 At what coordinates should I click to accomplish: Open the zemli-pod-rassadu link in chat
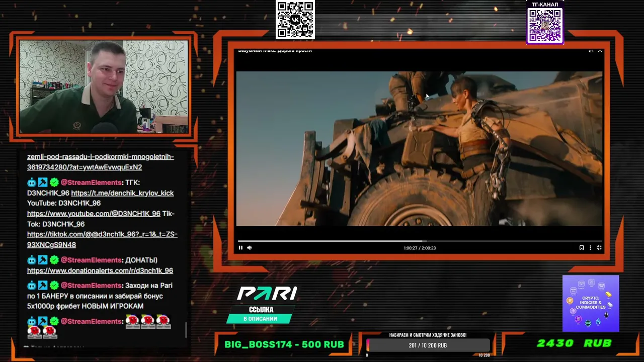click(101, 162)
